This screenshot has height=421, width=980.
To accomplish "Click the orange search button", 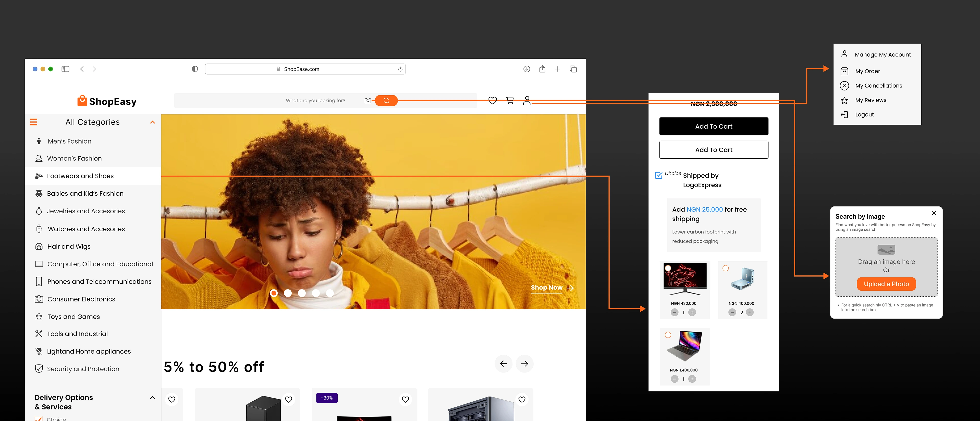I will (x=386, y=100).
